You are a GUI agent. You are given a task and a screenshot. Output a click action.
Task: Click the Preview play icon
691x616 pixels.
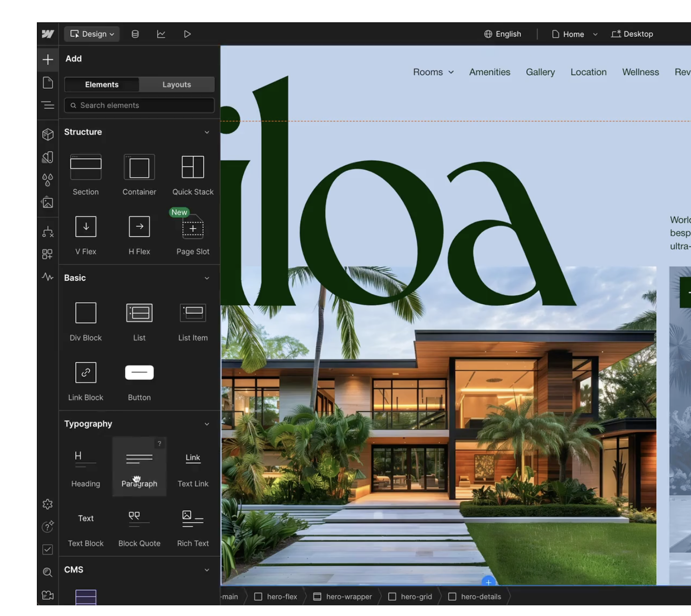pos(187,34)
